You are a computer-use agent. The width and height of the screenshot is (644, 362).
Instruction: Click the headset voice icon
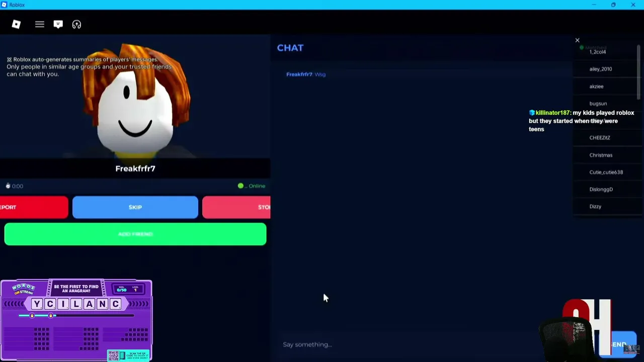[x=76, y=24]
